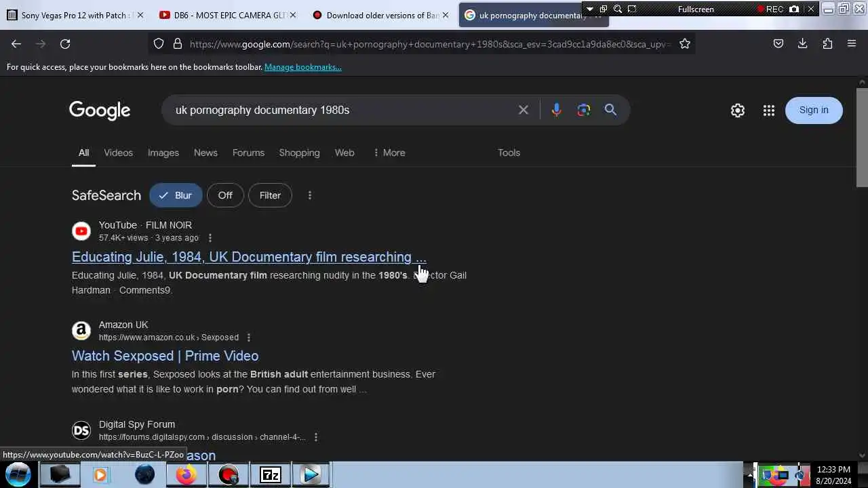Switch to Web results tab
This screenshot has height=488, width=868.
click(344, 152)
